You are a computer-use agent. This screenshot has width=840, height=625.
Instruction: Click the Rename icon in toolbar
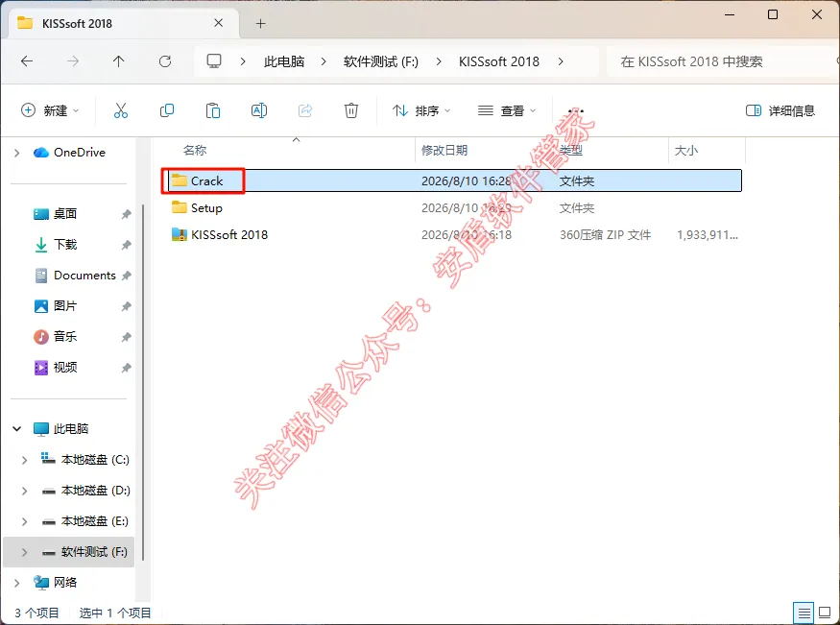coord(259,110)
